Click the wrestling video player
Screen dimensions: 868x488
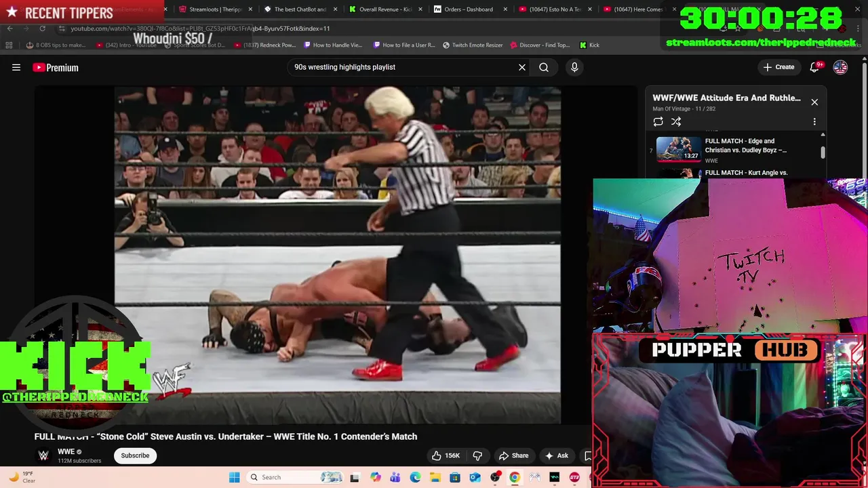point(337,256)
